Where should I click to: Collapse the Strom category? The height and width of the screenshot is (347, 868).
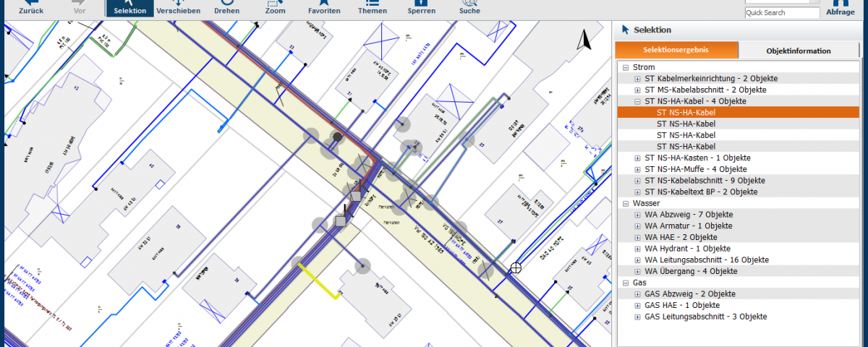tap(626, 67)
